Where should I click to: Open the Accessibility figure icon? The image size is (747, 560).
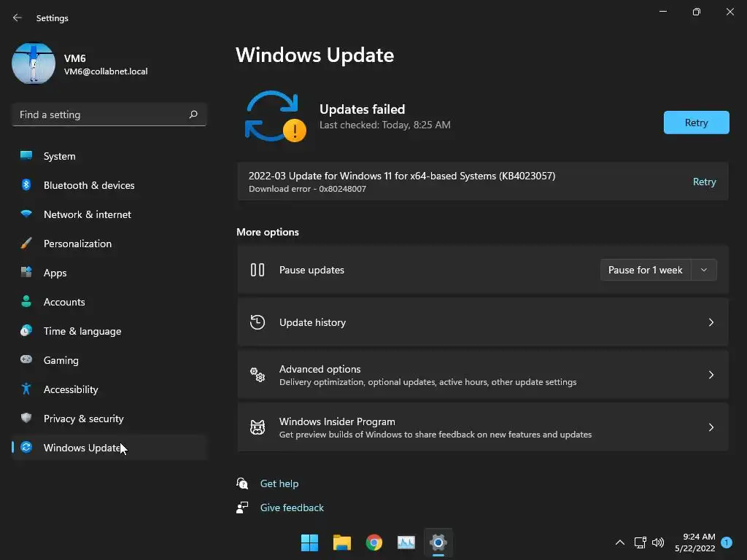click(x=26, y=389)
